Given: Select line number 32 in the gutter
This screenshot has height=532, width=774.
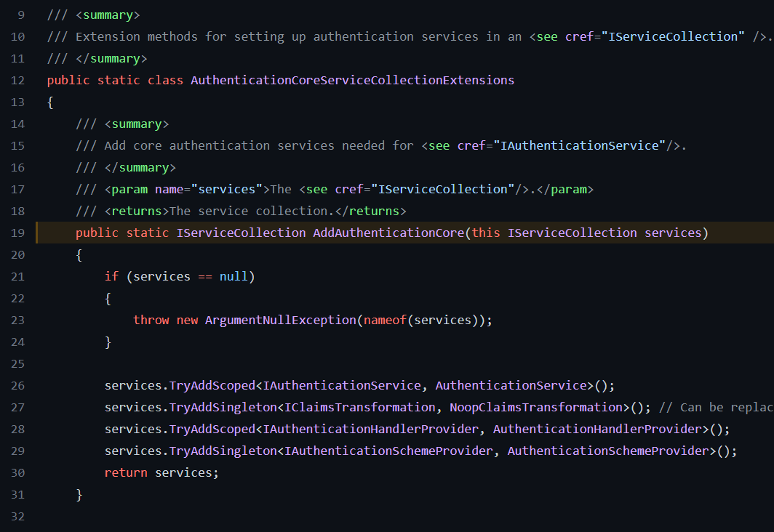Looking at the screenshot, I should coord(17,516).
